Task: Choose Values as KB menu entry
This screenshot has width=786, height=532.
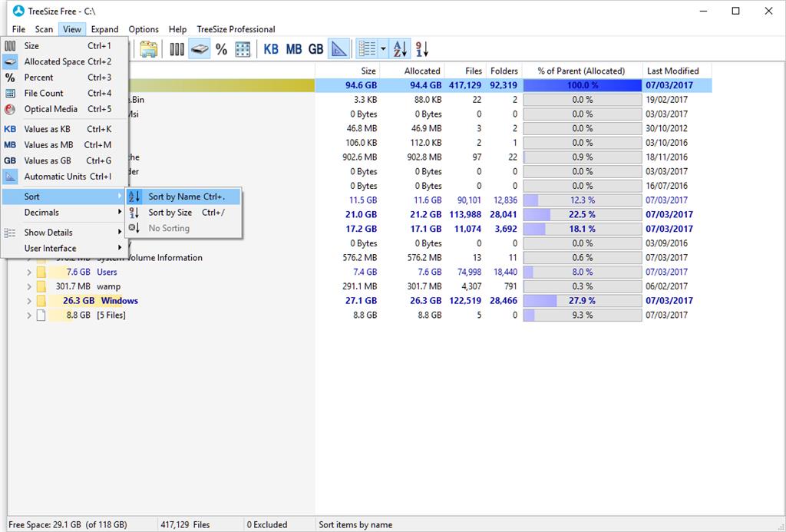Action: coord(64,129)
